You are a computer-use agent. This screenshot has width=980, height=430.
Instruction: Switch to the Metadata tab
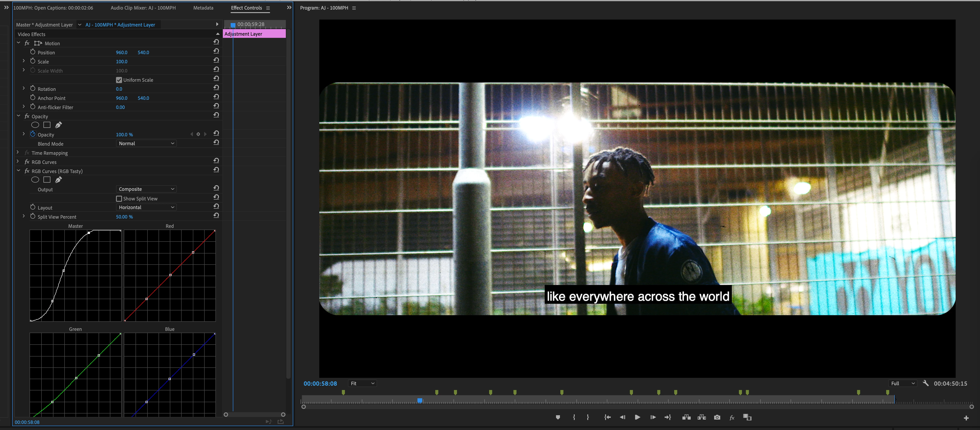click(203, 8)
